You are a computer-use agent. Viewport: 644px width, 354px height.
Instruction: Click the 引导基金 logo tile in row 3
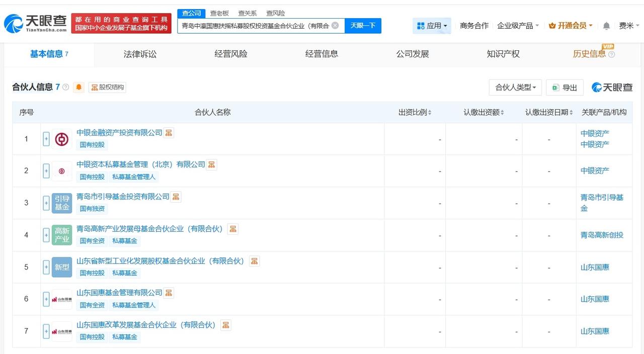(x=62, y=203)
